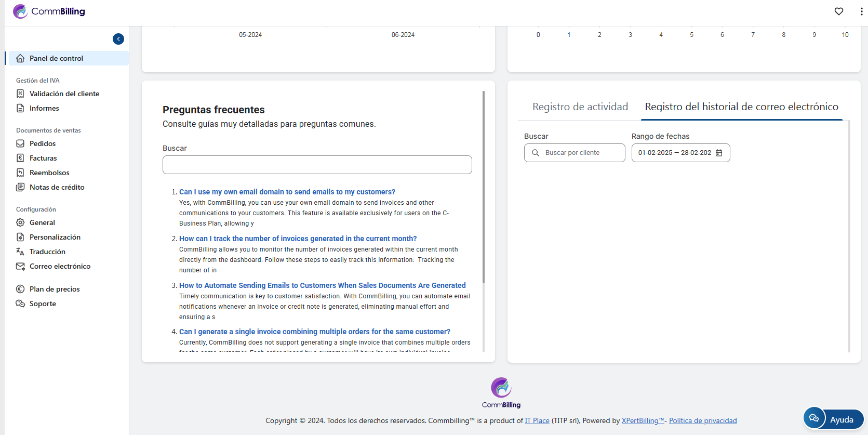The height and width of the screenshot is (435, 868).
Task: Open the Rango de fechas date picker
Action: click(x=674, y=153)
